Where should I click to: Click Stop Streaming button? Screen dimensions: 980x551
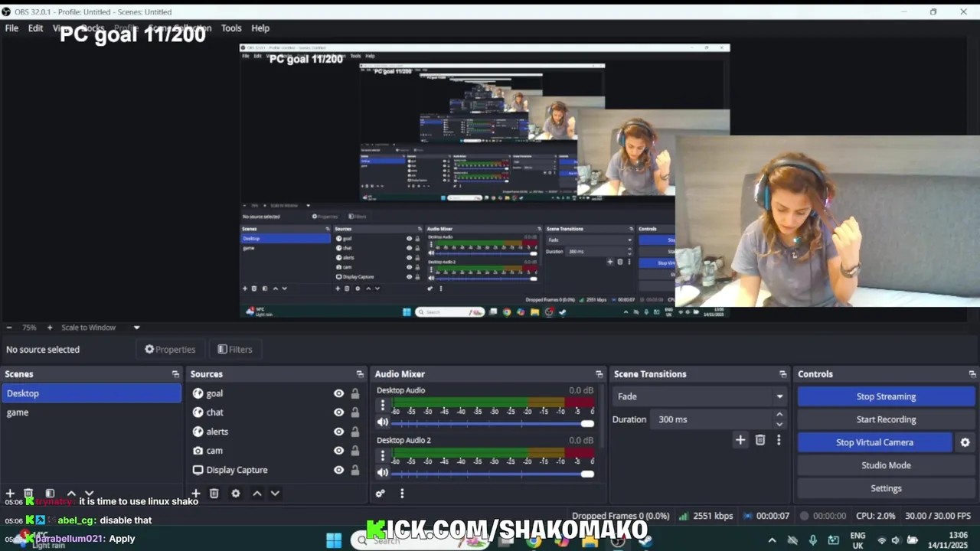point(886,396)
